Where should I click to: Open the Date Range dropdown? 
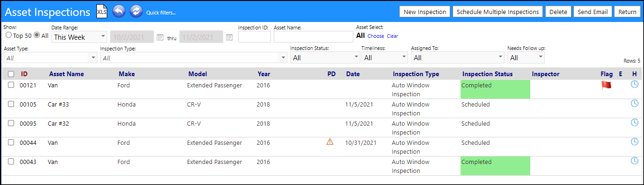pos(79,37)
